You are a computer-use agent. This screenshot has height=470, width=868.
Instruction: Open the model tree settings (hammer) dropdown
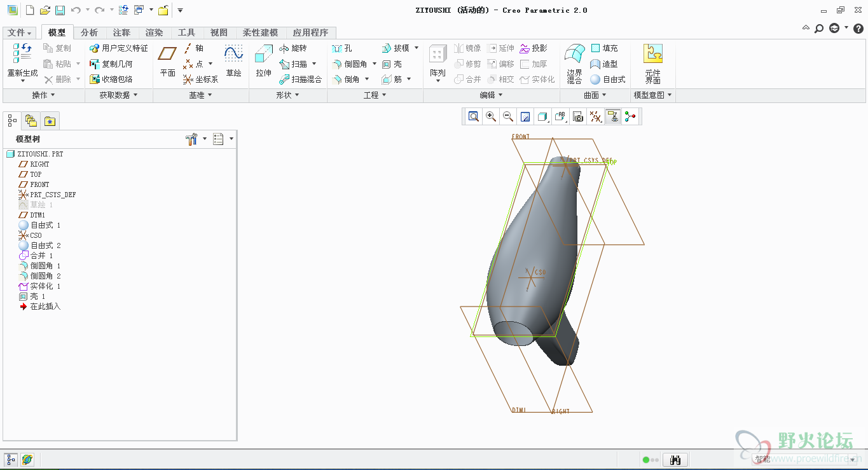196,139
